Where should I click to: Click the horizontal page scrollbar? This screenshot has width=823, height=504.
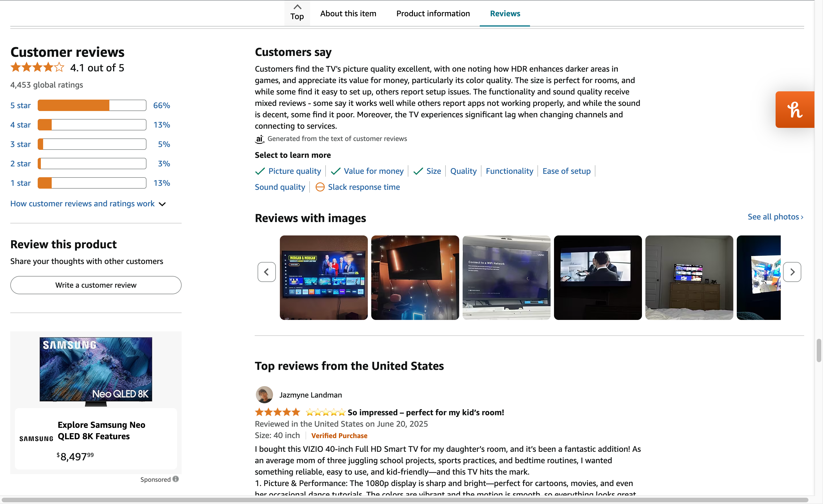click(405, 500)
